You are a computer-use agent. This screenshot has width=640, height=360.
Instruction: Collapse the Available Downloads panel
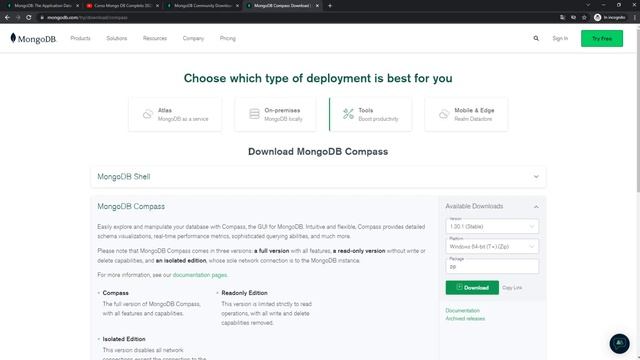[x=536, y=207]
